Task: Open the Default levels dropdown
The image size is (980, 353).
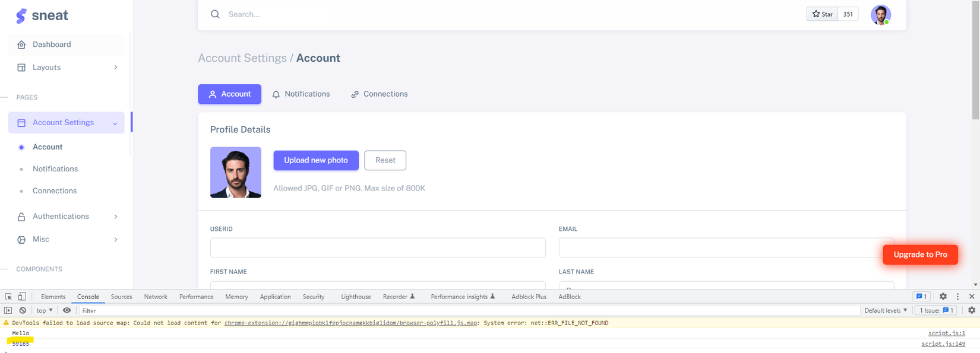Action: pos(886,310)
